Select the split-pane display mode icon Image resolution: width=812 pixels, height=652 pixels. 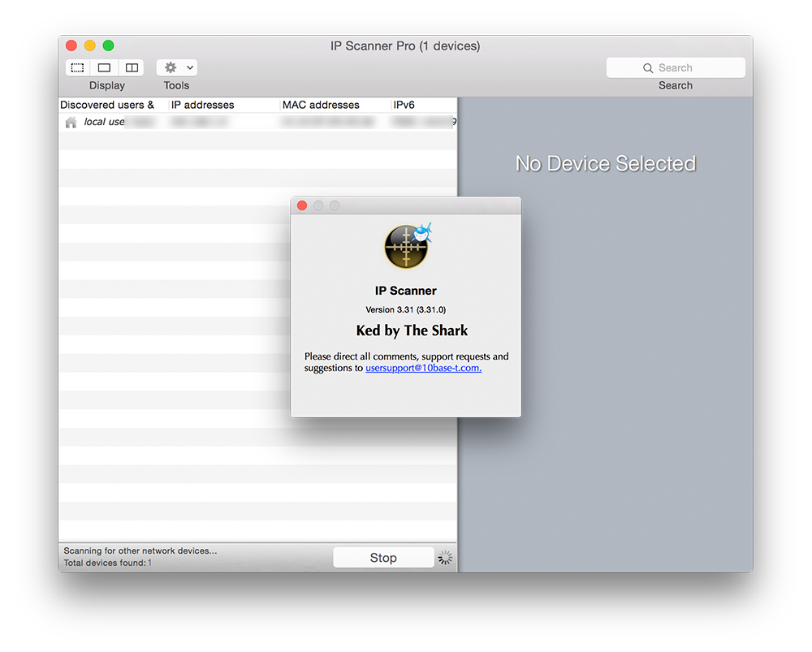click(132, 68)
